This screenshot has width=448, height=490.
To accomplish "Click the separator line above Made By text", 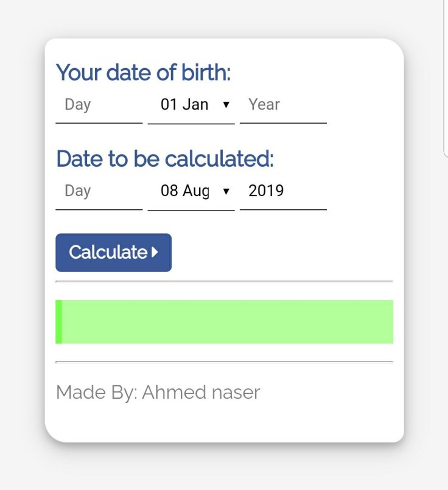I will pos(224,362).
